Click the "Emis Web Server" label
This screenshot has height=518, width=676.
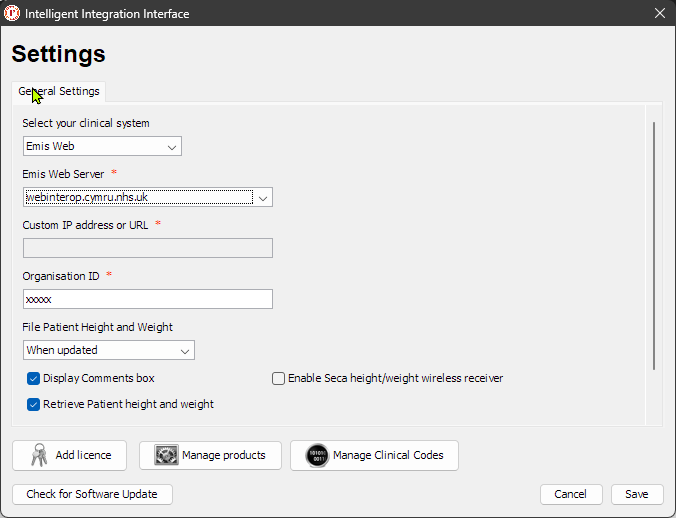[63, 174]
